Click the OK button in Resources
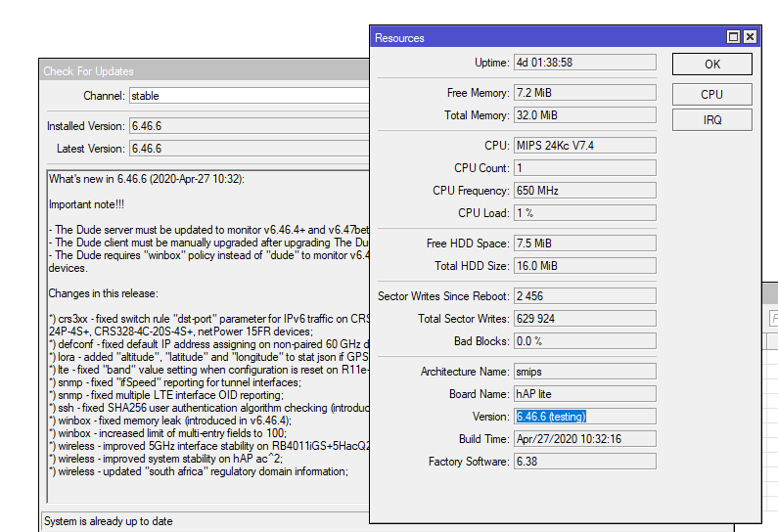The height and width of the screenshot is (532, 778). [712, 64]
